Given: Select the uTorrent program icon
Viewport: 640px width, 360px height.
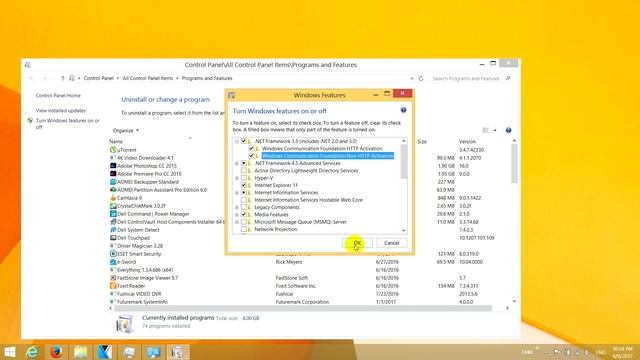Looking at the screenshot, I should pyautogui.click(x=113, y=150).
